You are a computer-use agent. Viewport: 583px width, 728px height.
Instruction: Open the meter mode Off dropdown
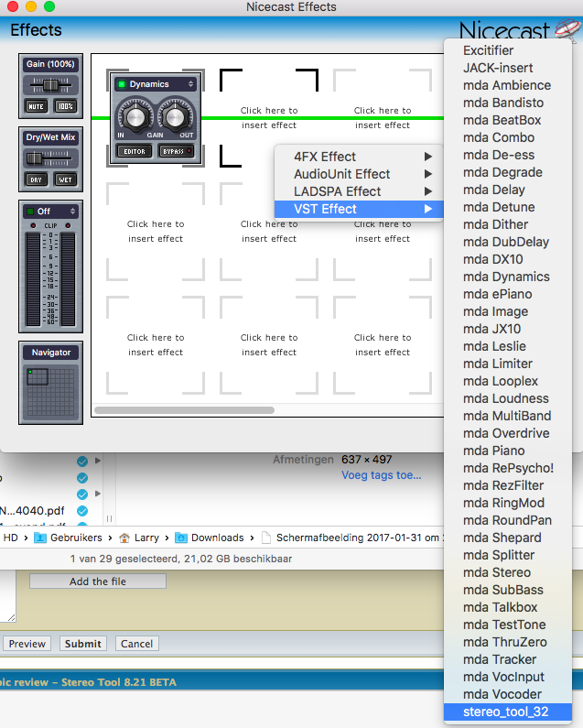coord(50,212)
